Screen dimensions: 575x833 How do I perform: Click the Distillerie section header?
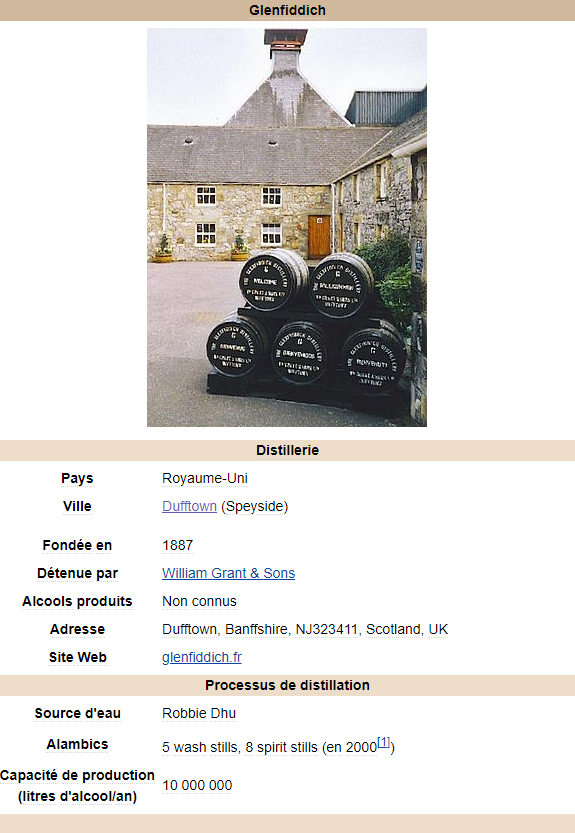click(x=288, y=450)
